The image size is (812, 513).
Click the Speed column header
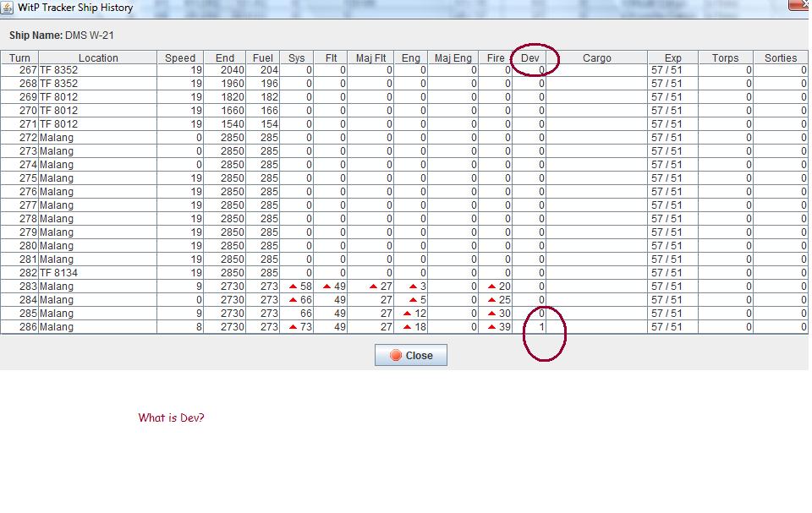coord(180,58)
